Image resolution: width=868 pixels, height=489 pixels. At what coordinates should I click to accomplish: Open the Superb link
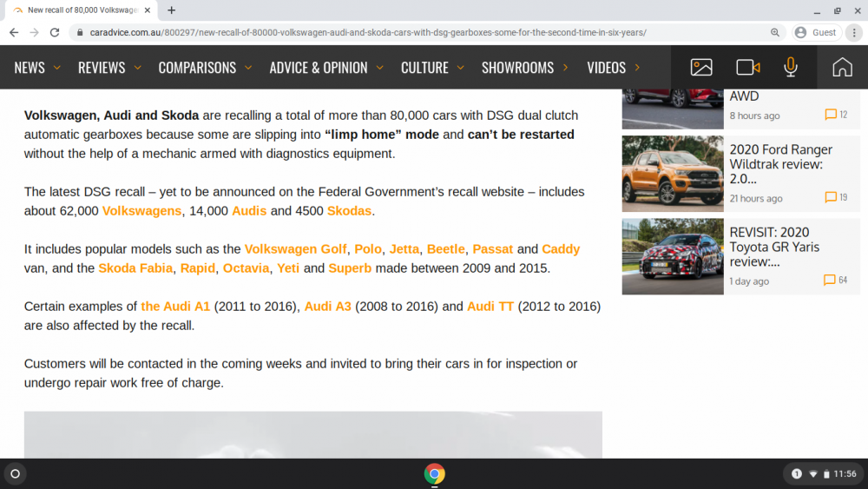(350, 268)
